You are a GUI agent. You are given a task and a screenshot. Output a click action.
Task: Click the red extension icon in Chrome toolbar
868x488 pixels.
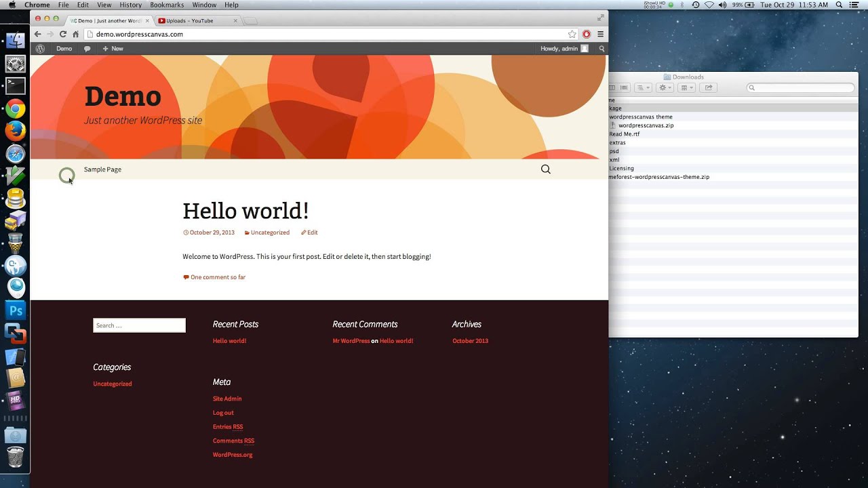click(x=587, y=34)
